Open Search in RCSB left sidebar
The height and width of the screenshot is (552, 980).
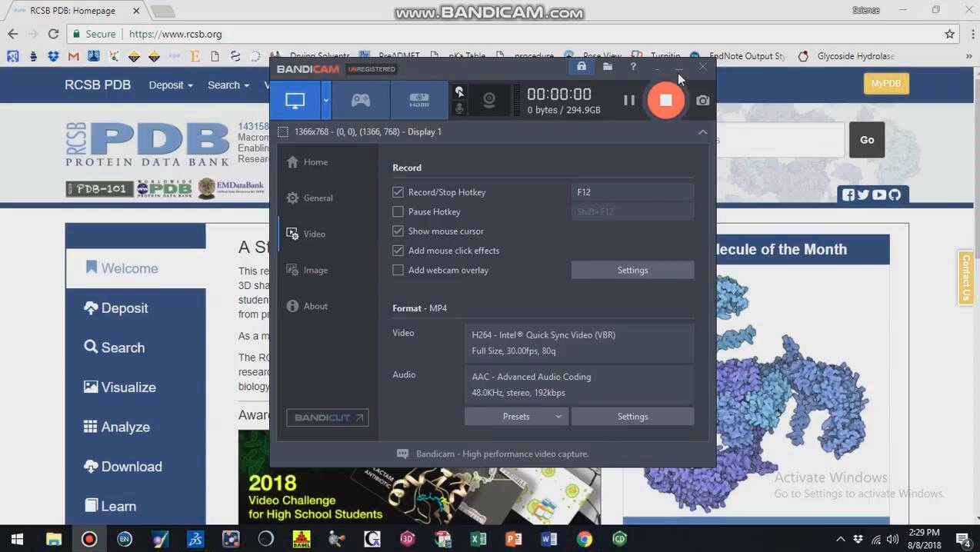click(x=135, y=347)
